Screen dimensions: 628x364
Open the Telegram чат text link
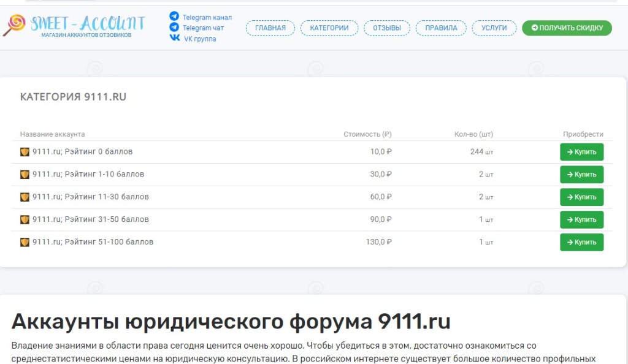click(x=203, y=28)
